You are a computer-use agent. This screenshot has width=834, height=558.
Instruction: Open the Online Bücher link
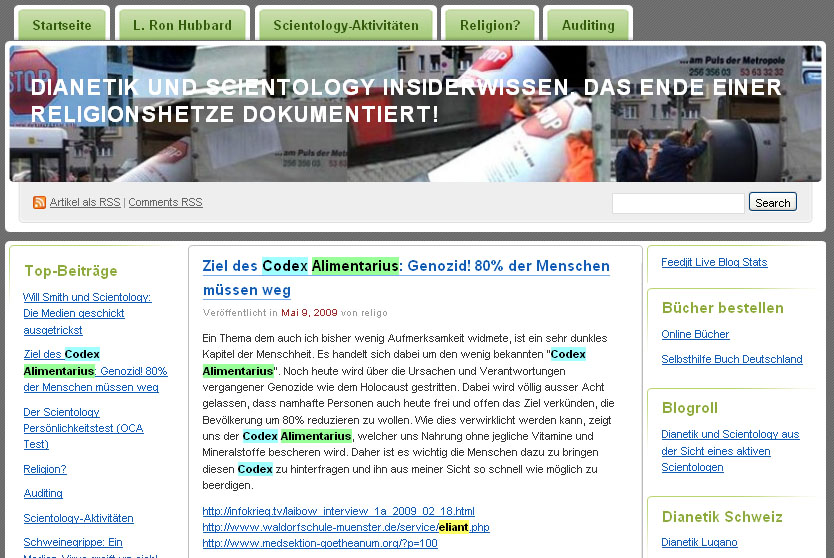coord(695,334)
